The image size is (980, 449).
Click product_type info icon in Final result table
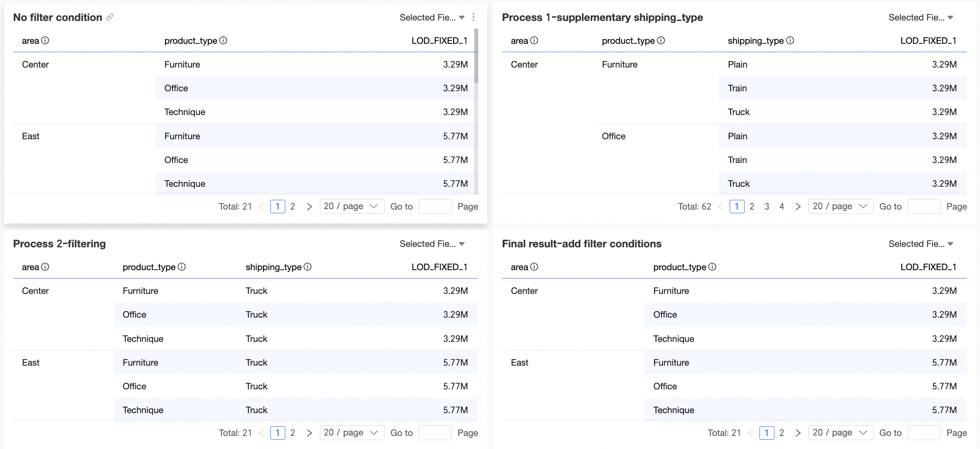coord(712,267)
